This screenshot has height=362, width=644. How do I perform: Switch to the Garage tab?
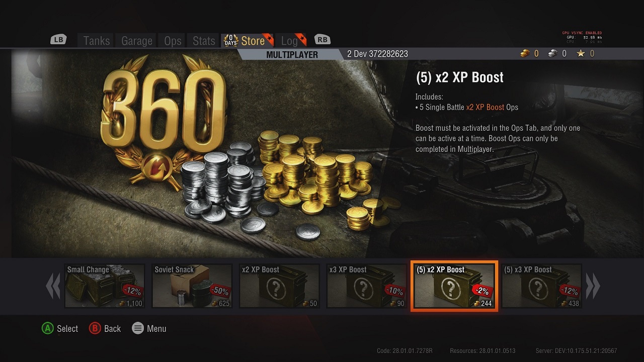pyautogui.click(x=137, y=41)
